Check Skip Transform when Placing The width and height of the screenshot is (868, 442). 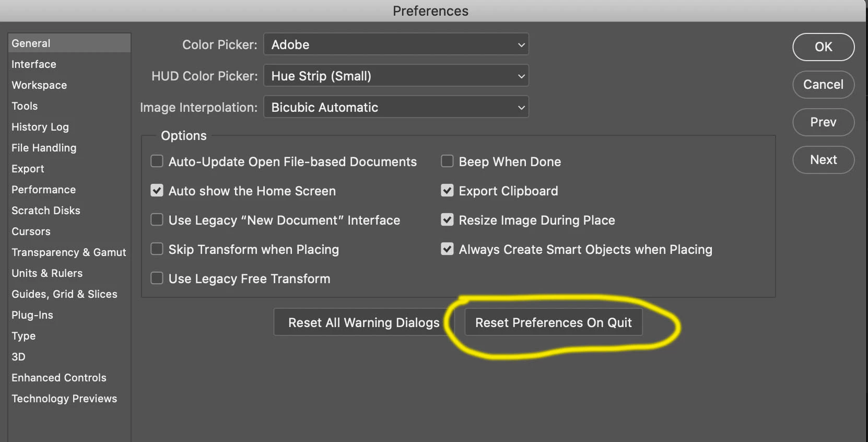click(157, 249)
